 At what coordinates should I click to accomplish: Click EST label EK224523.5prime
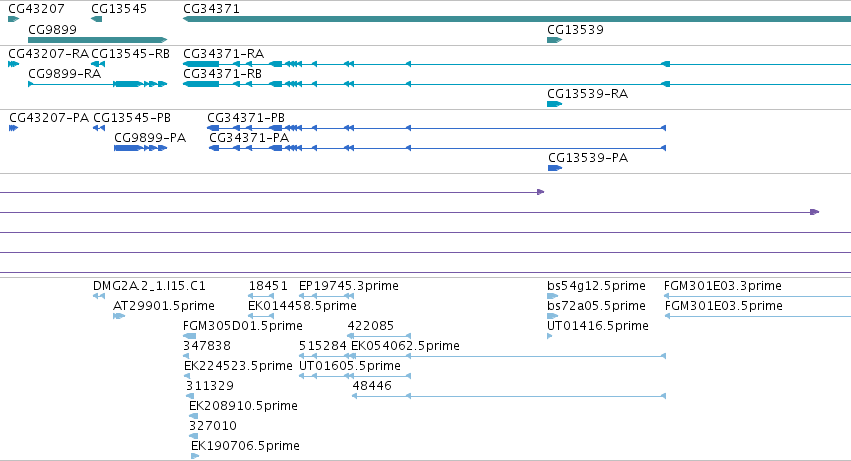(238, 365)
